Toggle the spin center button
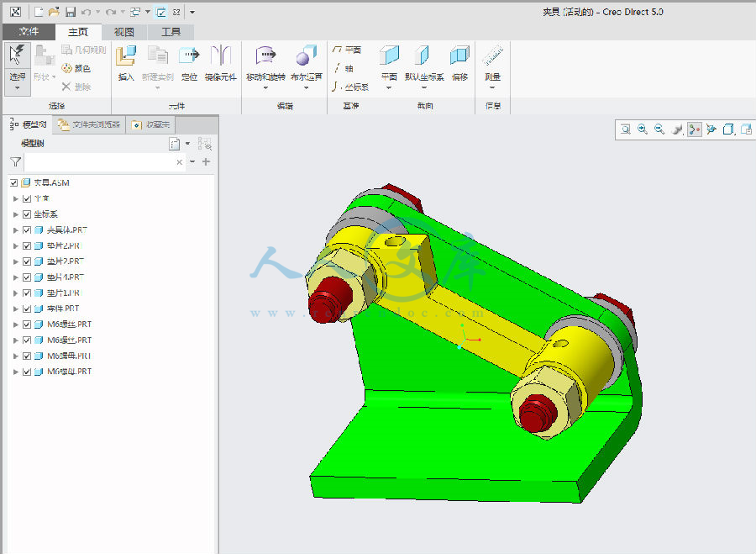756x554 pixels. click(695, 129)
